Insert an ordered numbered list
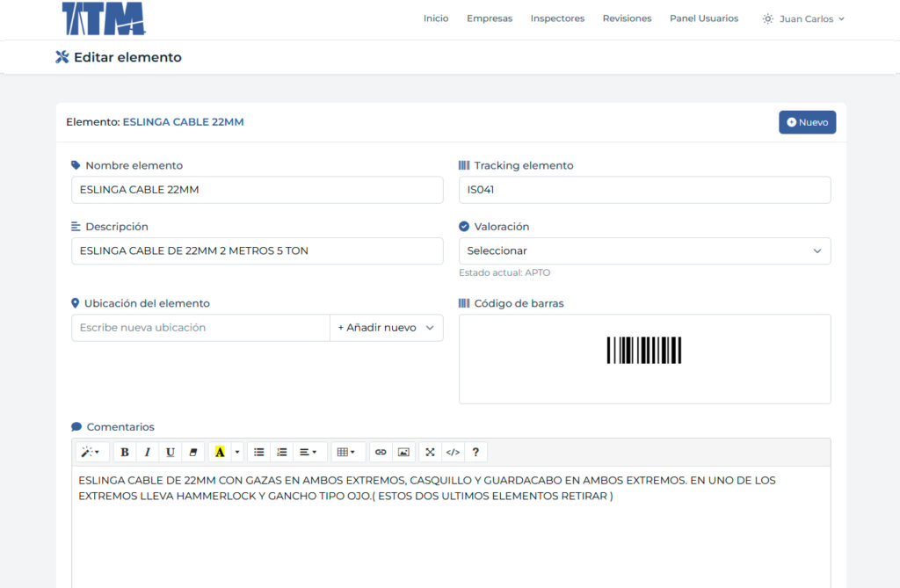900x588 pixels. click(282, 453)
